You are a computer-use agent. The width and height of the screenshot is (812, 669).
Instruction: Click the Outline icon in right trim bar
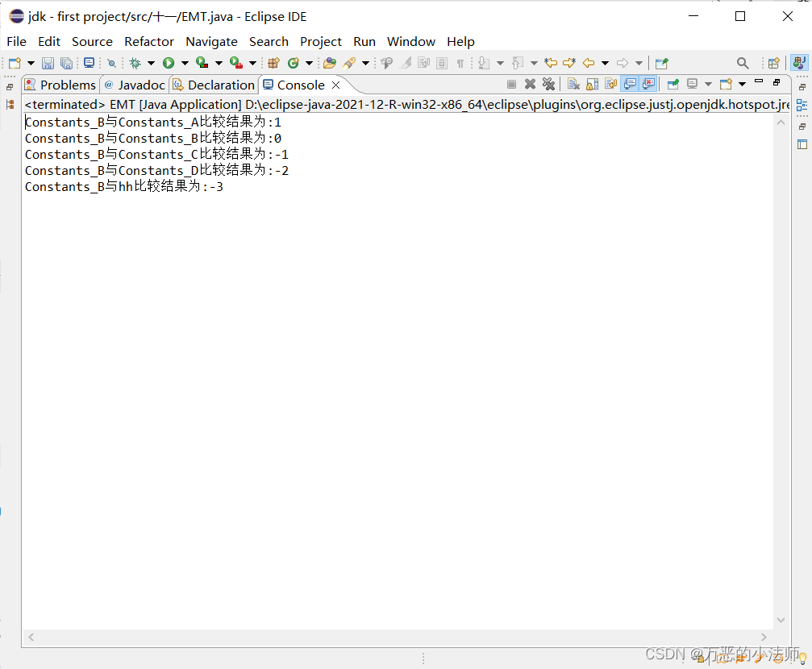802,105
